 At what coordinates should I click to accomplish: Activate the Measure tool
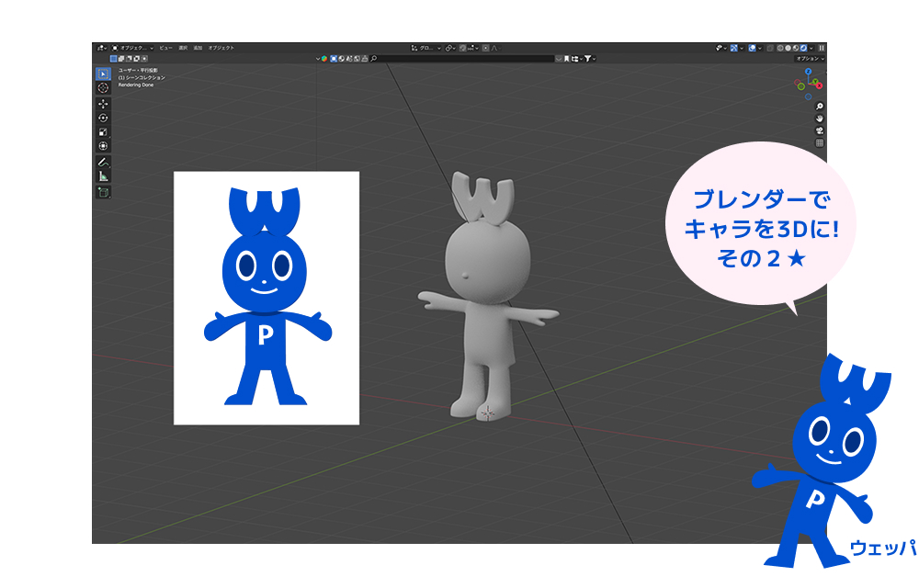[103, 175]
